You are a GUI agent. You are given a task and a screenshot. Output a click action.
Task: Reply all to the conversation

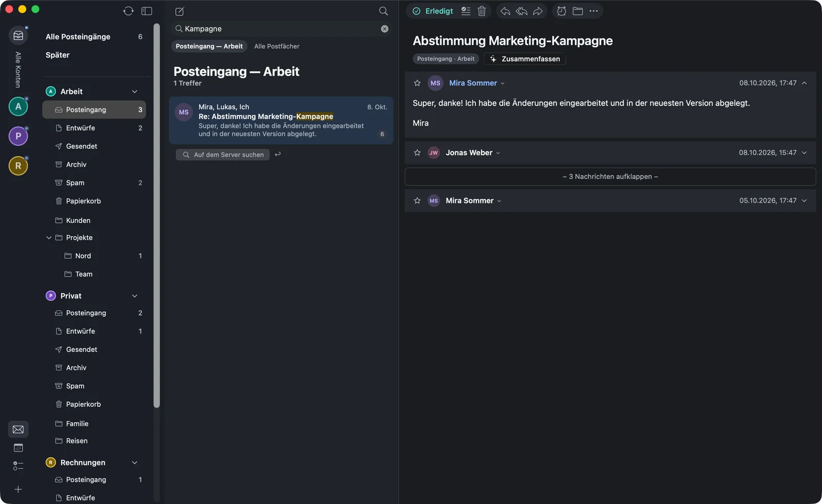click(521, 11)
